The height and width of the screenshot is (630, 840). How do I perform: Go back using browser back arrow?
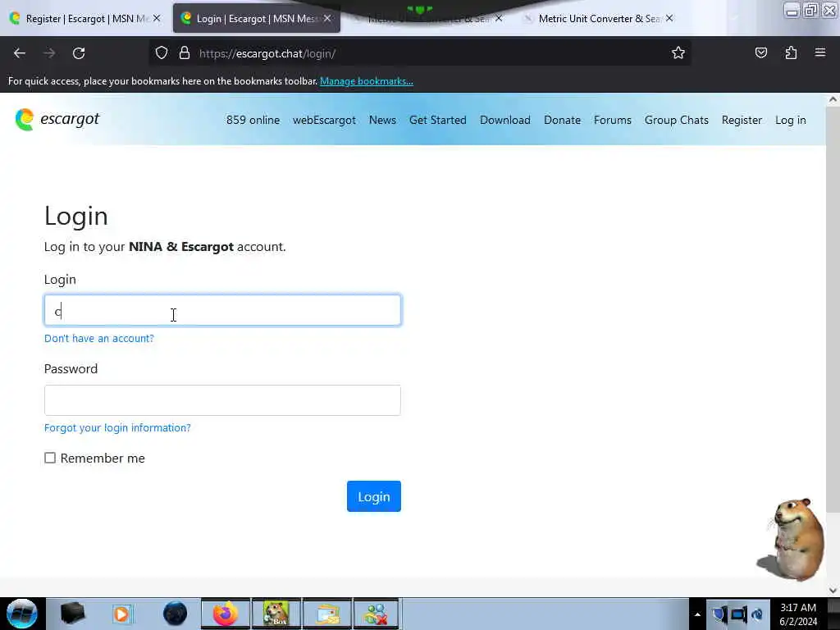[20, 53]
